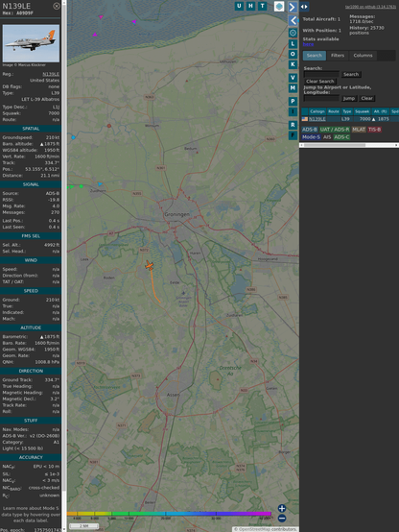Toggle the O map option

tap(293, 54)
